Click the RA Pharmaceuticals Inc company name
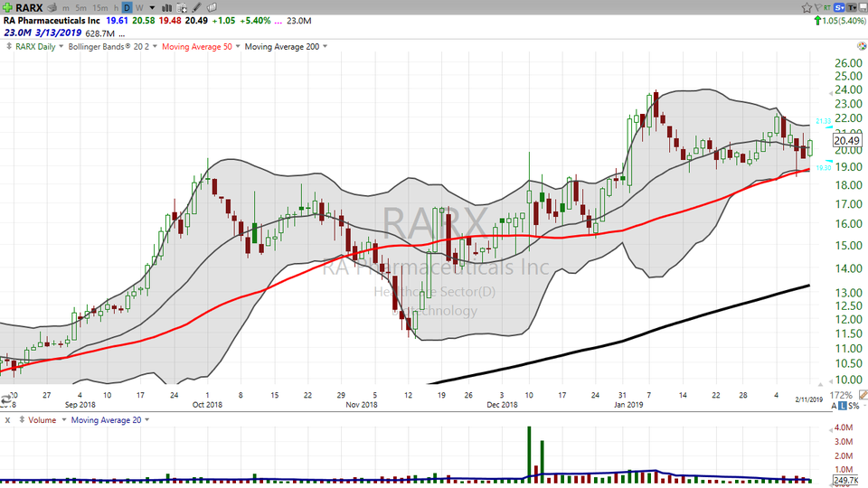868x488 pixels. pos(52,21)
